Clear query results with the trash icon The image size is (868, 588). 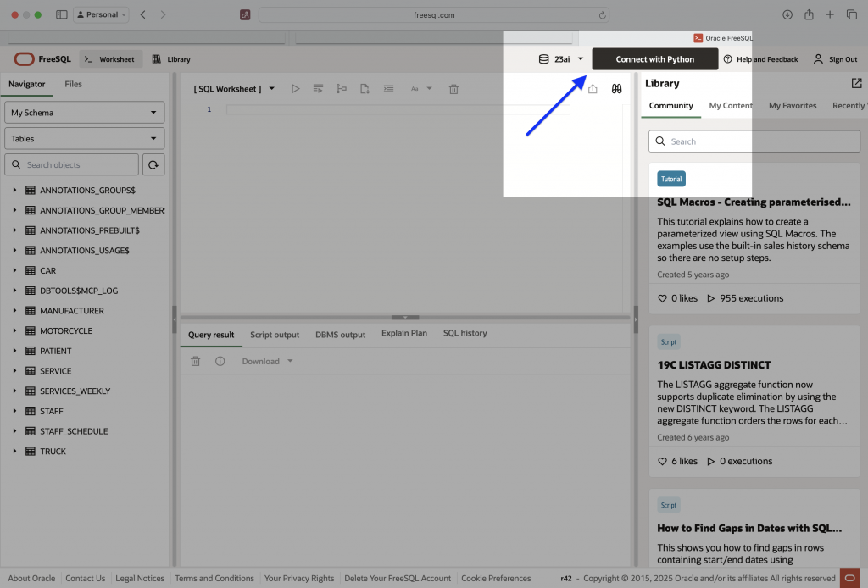coord(195,360)
